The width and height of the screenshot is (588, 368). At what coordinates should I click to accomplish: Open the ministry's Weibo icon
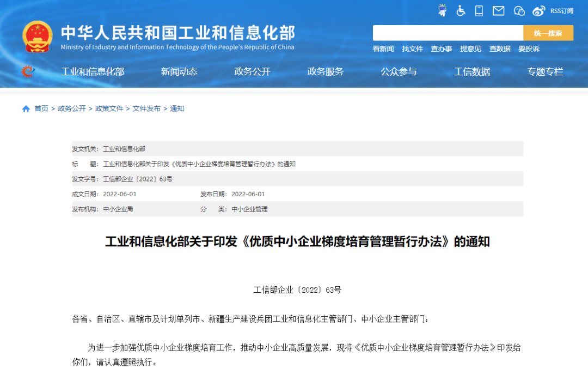click(538, 10)
